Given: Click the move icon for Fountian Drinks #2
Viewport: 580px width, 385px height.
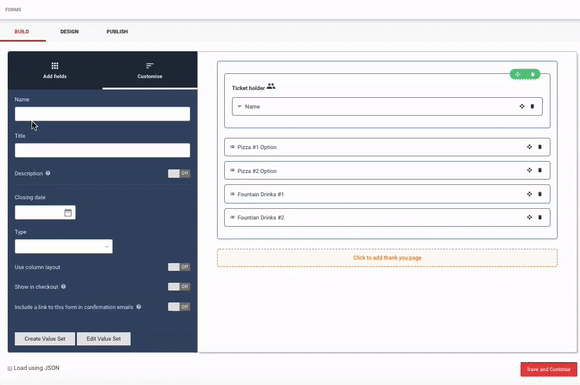Looking at the screenshot, I should 529,217.
